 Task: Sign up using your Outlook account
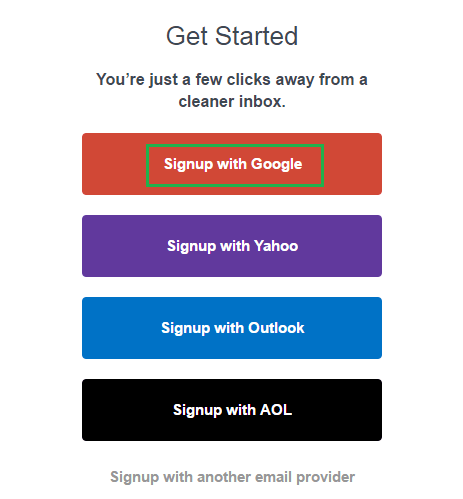pyautogui.click(x=232, y=328)
